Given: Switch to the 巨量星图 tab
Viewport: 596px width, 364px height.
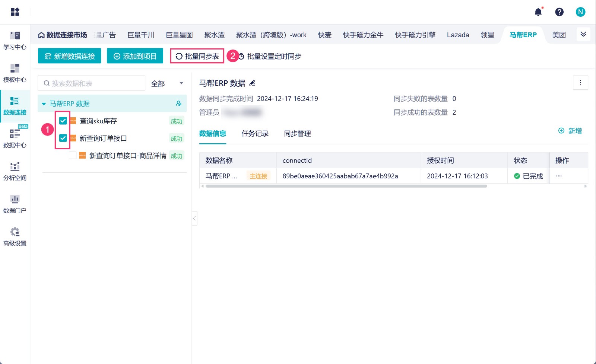Looking at the screenshot, I should (x=179, y=35).
